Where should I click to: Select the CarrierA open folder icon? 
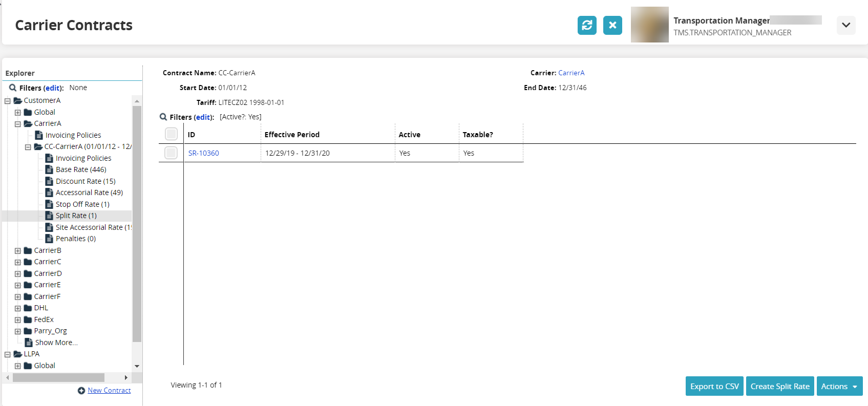[x=28, y=123]
